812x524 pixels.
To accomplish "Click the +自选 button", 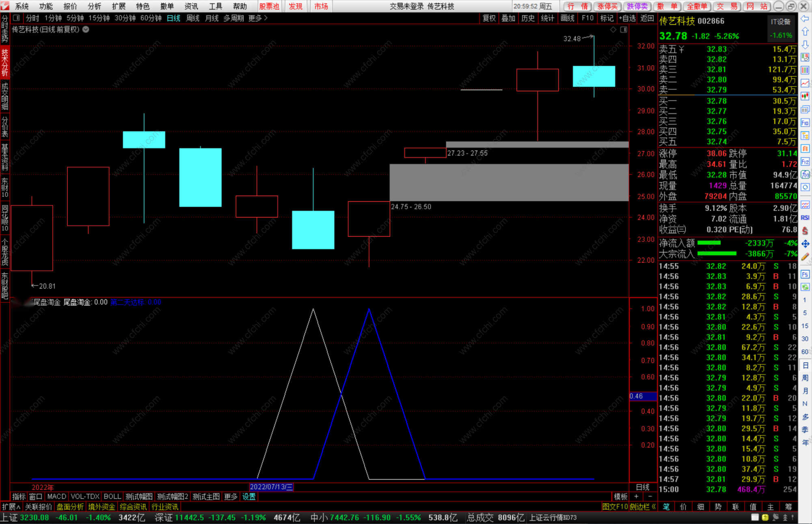I will (627, 18).
